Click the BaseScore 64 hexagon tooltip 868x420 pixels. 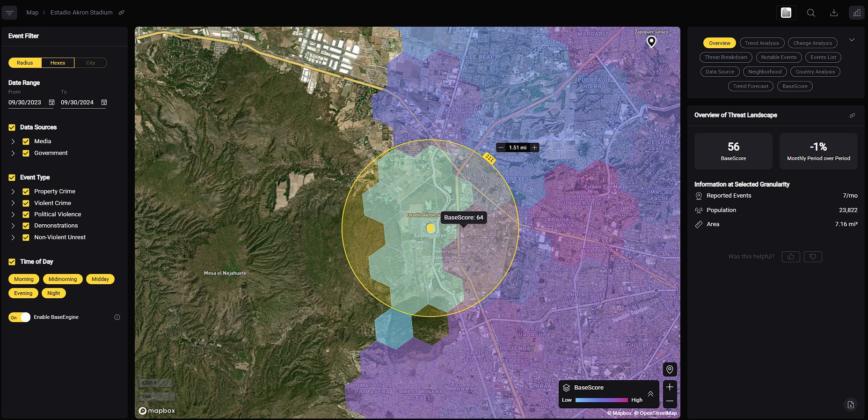(463, 217)
